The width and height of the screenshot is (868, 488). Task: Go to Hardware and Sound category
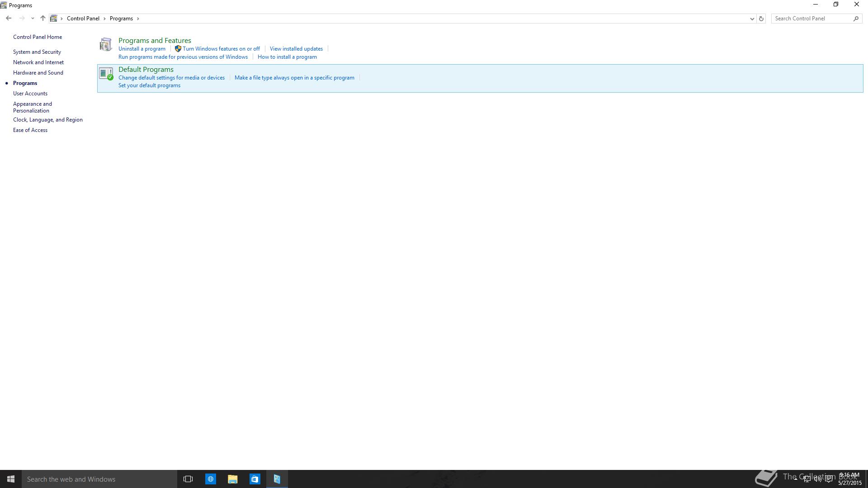pyautogui.click(x=38, y=73)
